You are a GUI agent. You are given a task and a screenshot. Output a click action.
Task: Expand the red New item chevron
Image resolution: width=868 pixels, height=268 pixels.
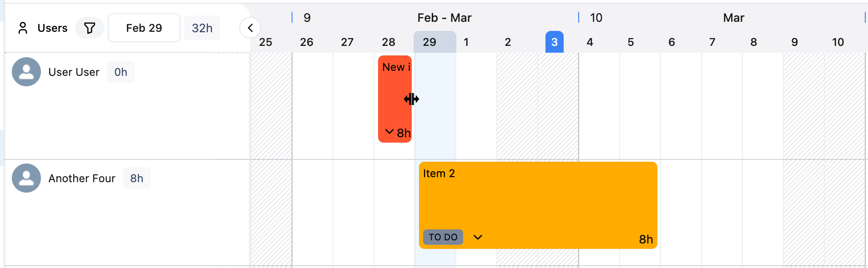click(x=389, y=132)
